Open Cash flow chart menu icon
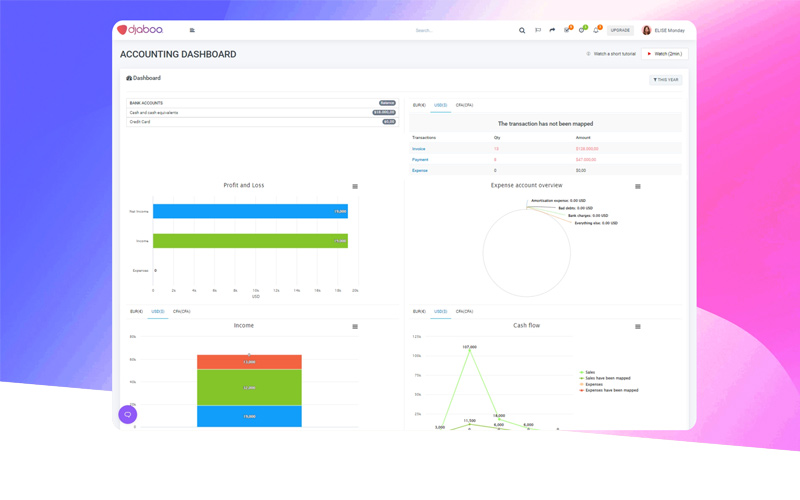The width and height of the screenshot is (800, 500). [x=638, y=327]
